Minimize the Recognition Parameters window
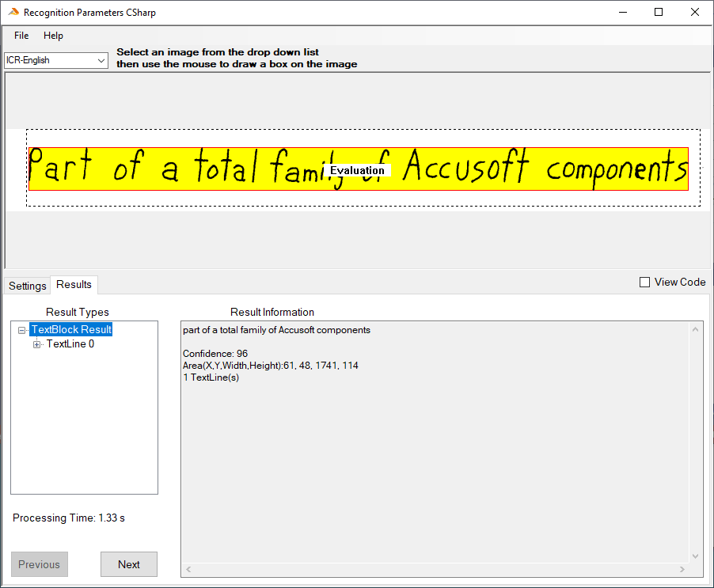714x588 pixels. [x=623, y=13]
